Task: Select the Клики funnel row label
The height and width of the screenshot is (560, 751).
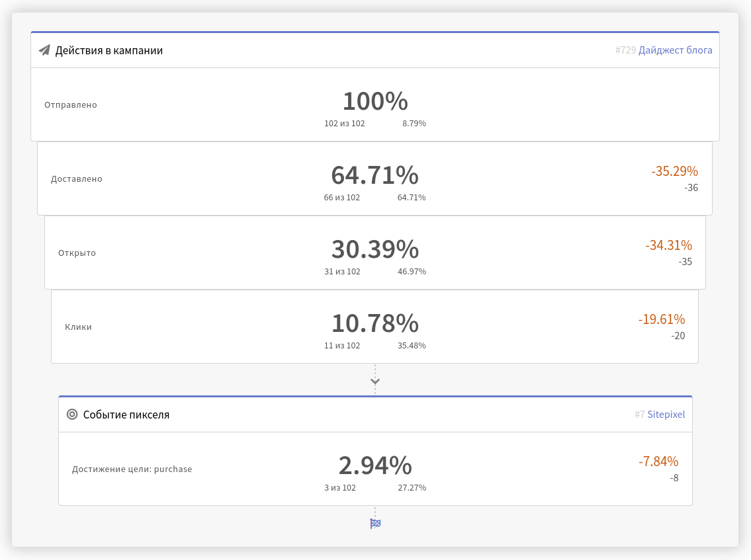Action: (x=78, y=327)
